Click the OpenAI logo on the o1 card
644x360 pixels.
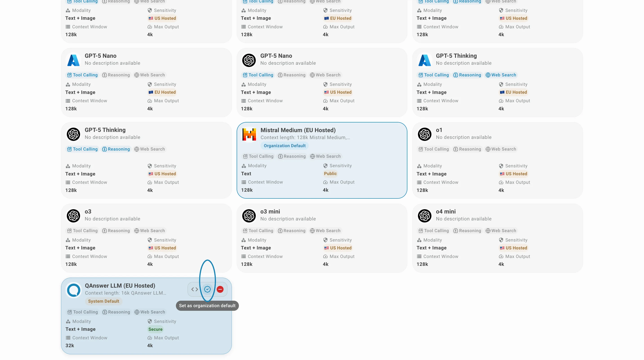click(424, 134)
